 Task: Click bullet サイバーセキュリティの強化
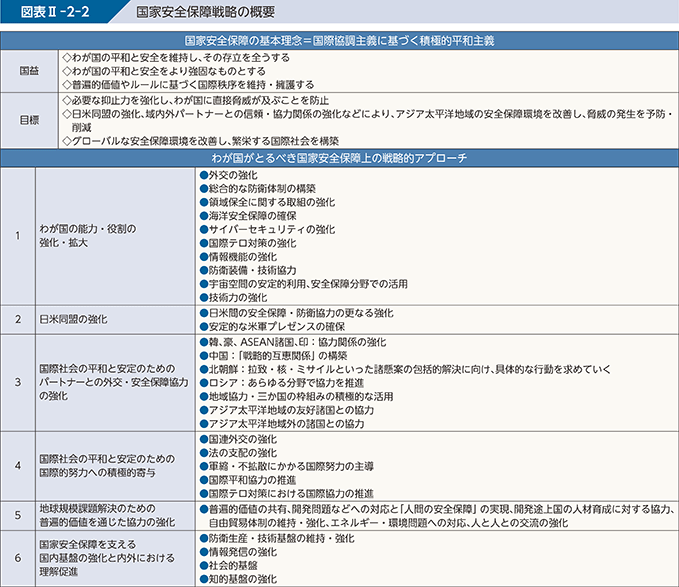tap(267, 229)
